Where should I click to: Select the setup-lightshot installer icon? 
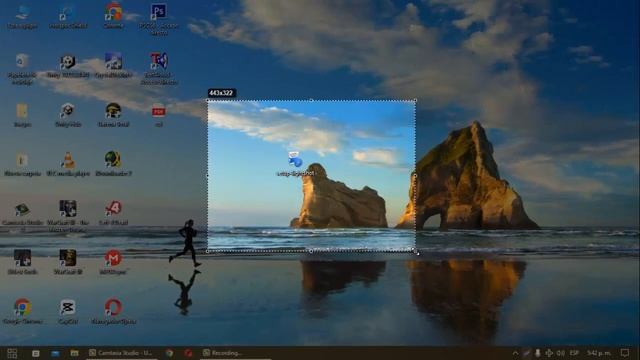point(296,164)
